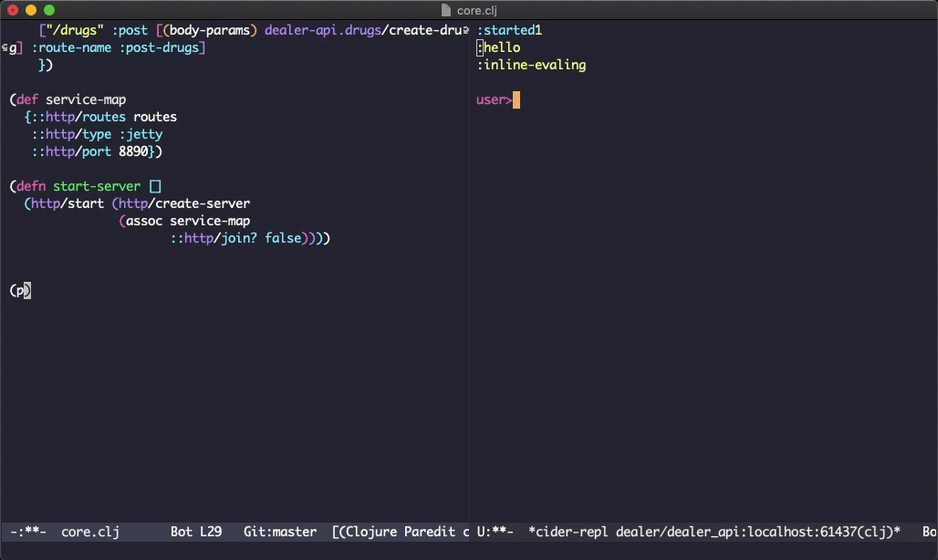
Task: Toggle modified status indicator in core.clj mode line
Action: pos(29,532)
